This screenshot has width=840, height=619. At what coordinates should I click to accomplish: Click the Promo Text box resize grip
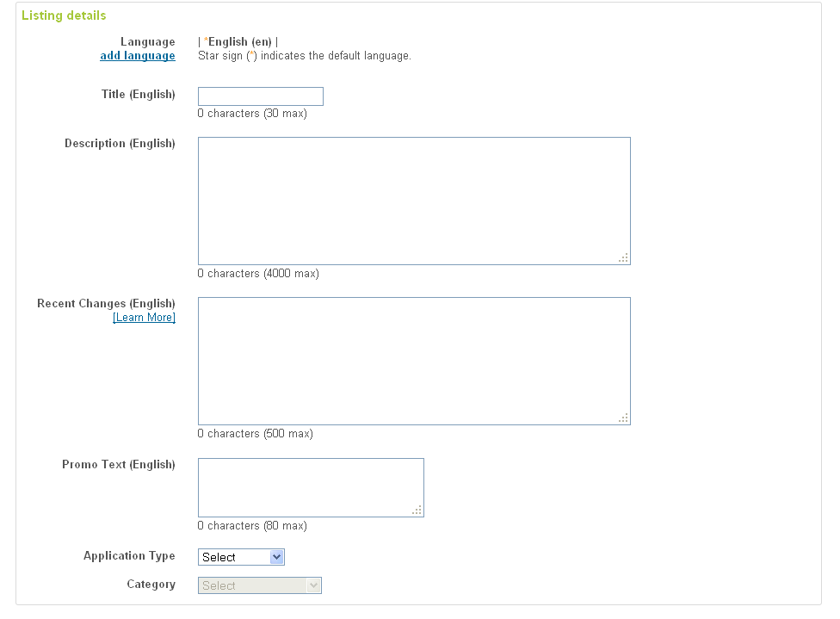[x=417, y=511]
